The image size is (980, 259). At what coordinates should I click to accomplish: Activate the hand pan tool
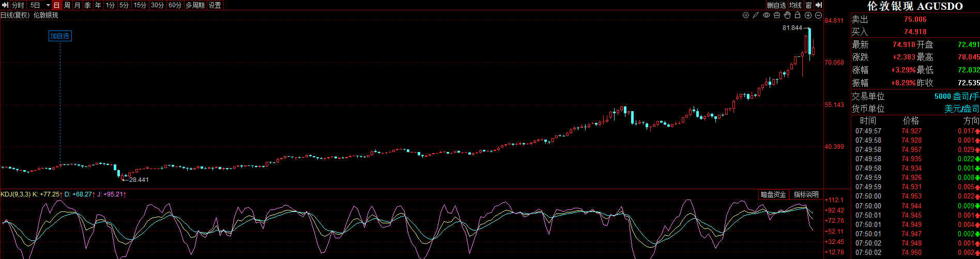click(x=787, y=16)
